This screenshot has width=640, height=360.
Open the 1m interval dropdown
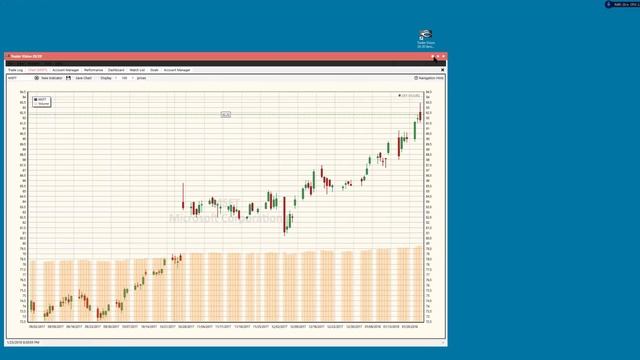[127, 78]
